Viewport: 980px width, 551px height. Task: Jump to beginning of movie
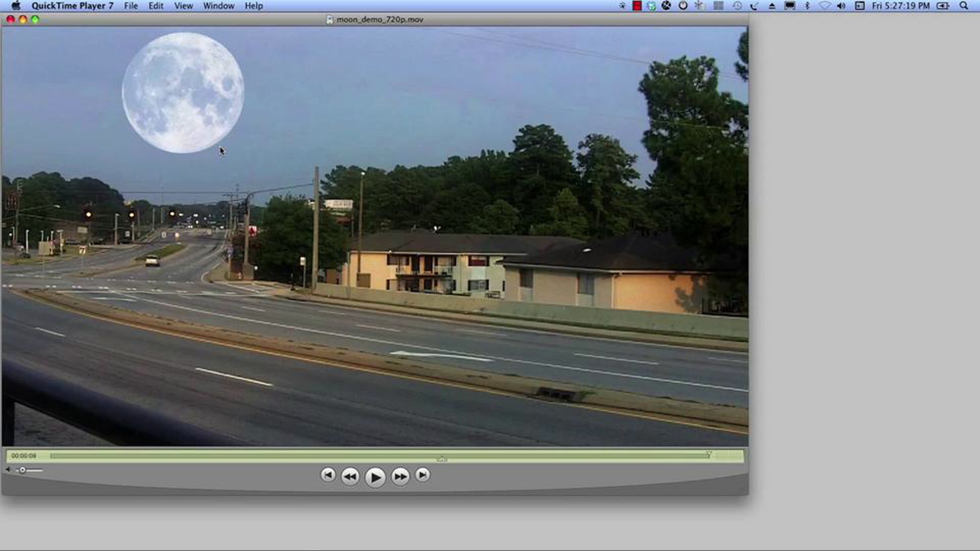pyautogui.click(x=328, y=475)
